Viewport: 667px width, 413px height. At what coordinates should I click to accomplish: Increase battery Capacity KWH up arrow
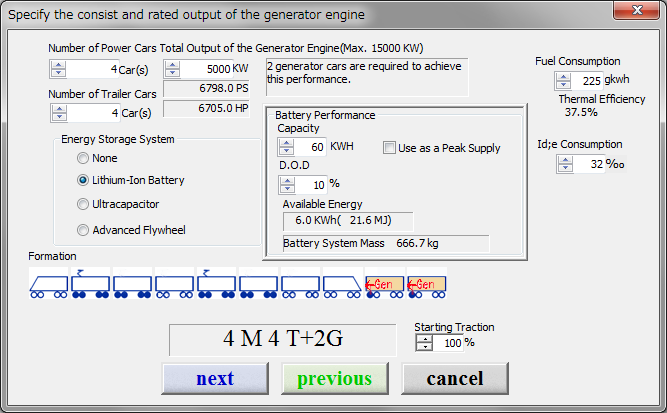coord(286,143)
